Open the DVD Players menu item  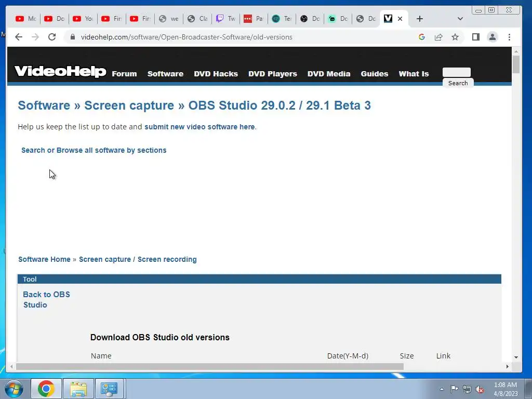tap(273, 74)
